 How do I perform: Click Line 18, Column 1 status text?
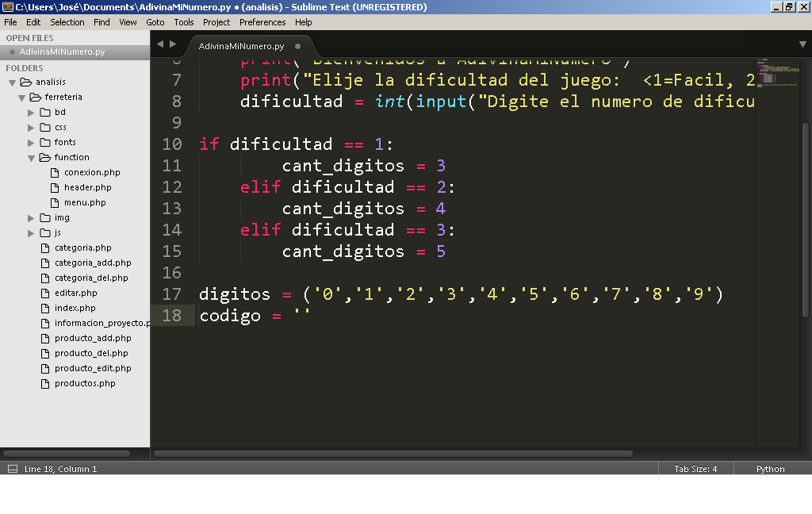[60, 469]
